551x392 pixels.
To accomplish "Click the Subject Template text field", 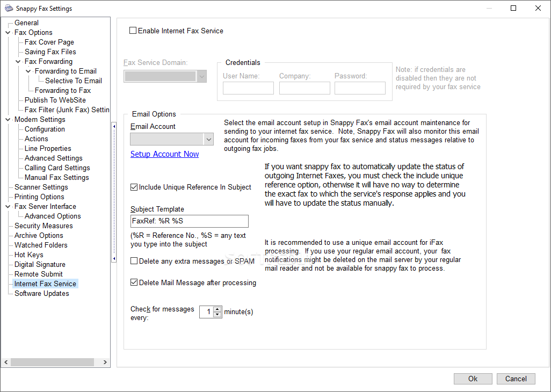I will tap(190, 221).
